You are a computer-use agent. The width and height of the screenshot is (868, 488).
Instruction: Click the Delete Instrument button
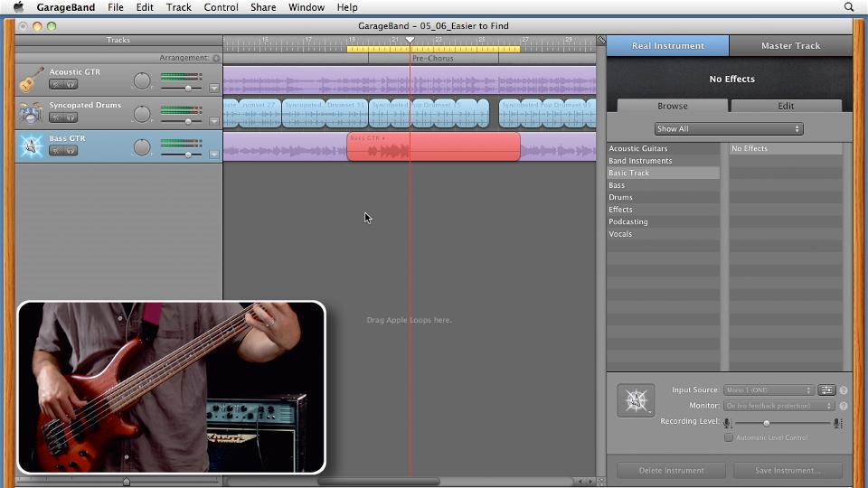pos(672,470)
